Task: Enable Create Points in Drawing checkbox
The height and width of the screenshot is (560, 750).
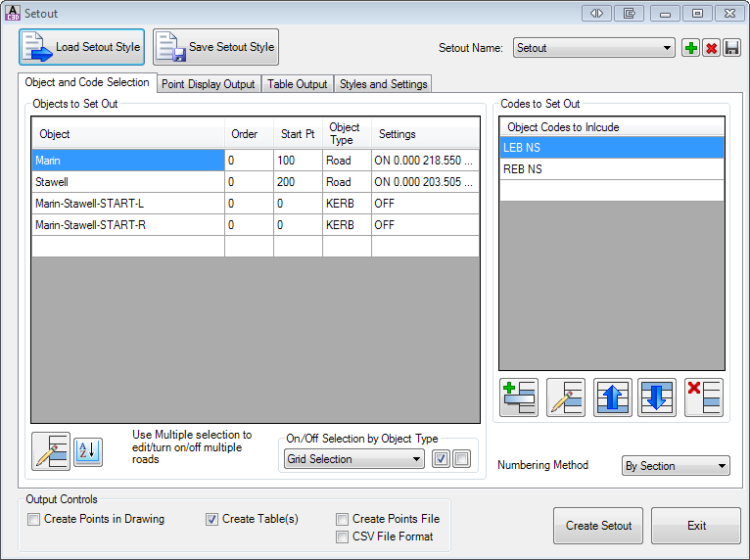Action: [x=34, y=519]
